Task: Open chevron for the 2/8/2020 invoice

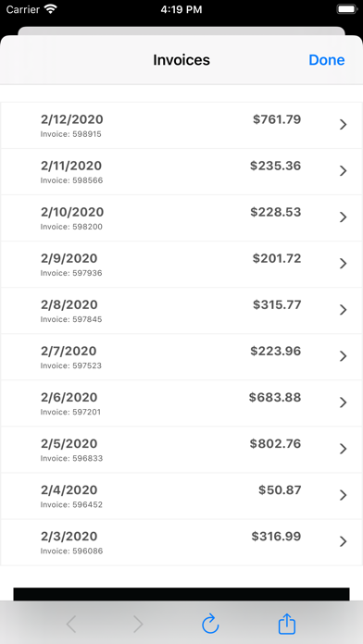Action: (x=343, y=310)
